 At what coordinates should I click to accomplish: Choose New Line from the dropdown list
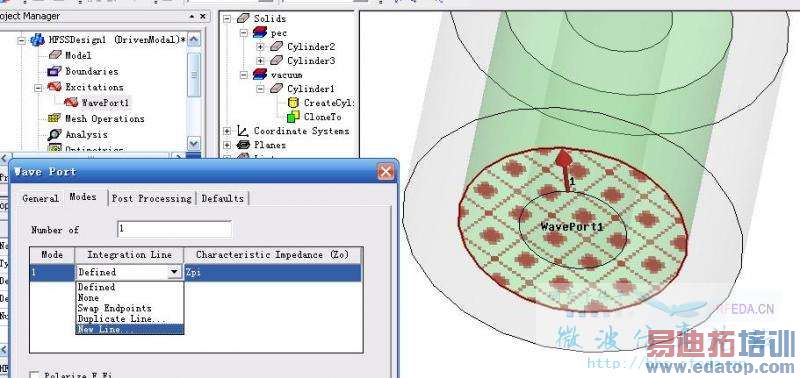click(x=130, y=330)
